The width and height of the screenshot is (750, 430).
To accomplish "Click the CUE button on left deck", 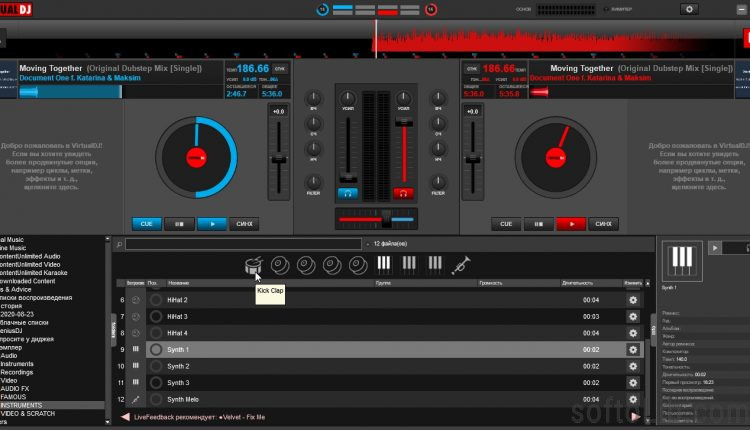I will pos(146,224).
